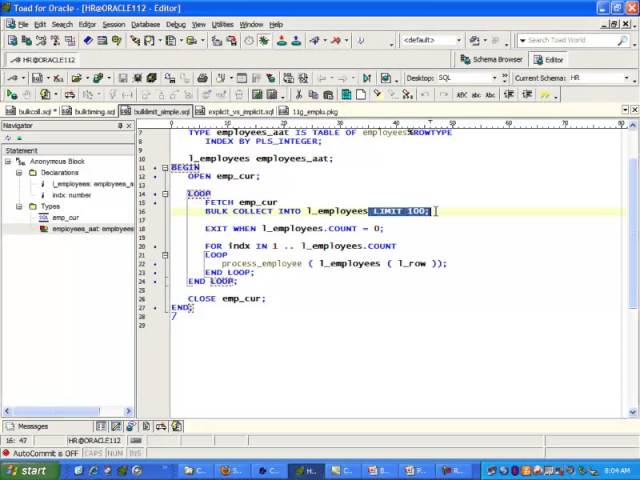Viewport: 640px width, 480px height.
Task: Collapse the Anonymous Block tree node
Action: click(8, 162)
